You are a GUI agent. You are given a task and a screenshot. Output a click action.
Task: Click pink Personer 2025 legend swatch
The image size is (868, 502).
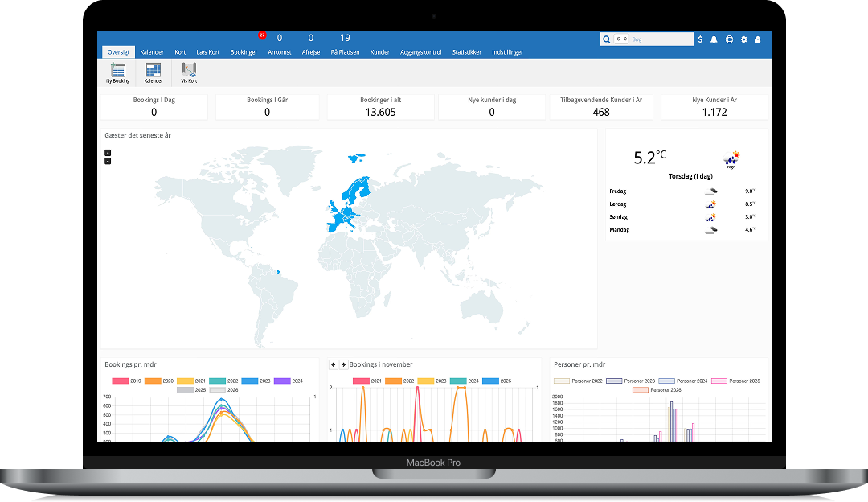[719, 381]
